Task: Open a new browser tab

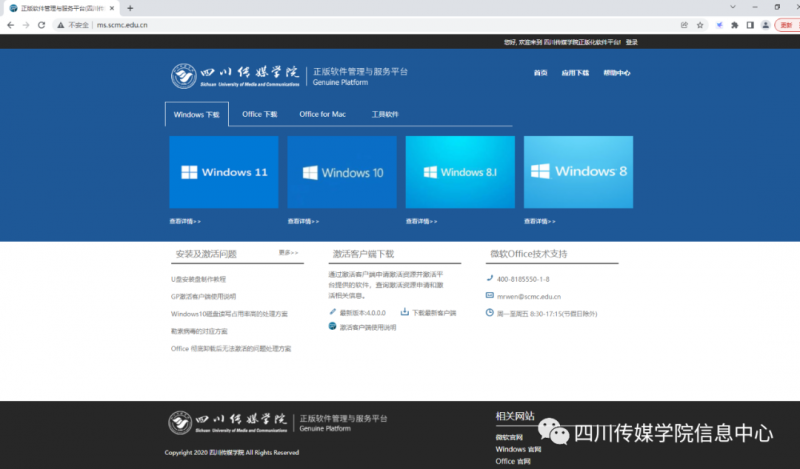Action: click(x=130, y=8)
